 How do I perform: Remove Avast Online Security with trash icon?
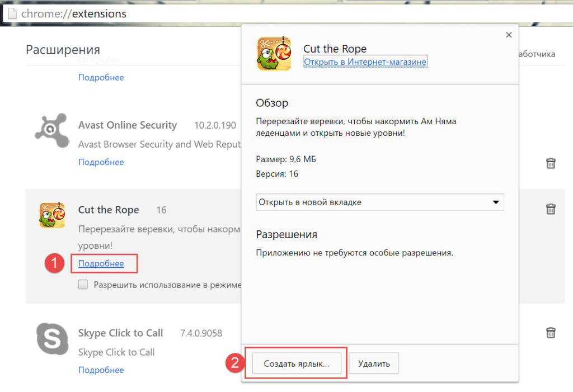(x=551, y=163)
